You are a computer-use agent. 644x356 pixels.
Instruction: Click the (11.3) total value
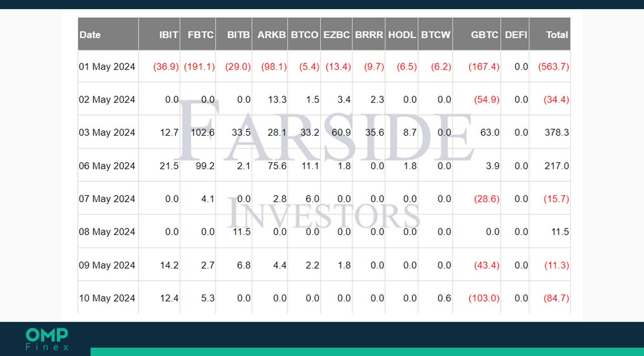coord(556,265)
